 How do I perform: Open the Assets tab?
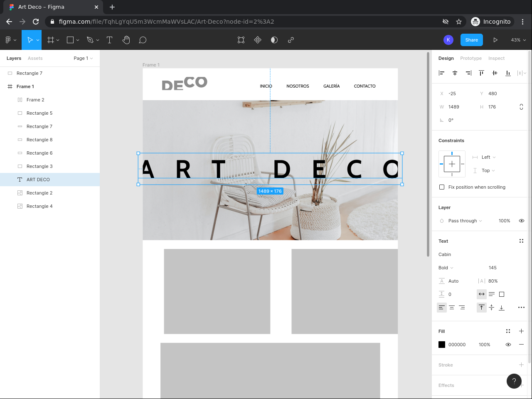(x=35, y=58)
